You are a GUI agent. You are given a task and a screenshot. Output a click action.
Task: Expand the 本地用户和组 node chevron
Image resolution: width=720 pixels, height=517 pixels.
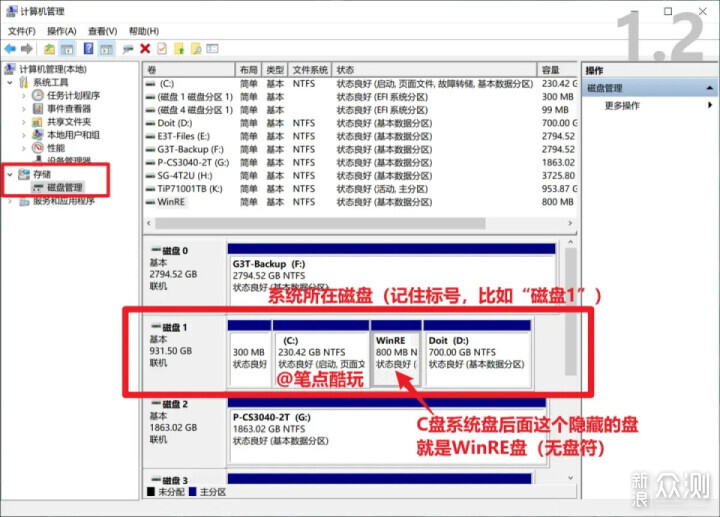point(23,135)
